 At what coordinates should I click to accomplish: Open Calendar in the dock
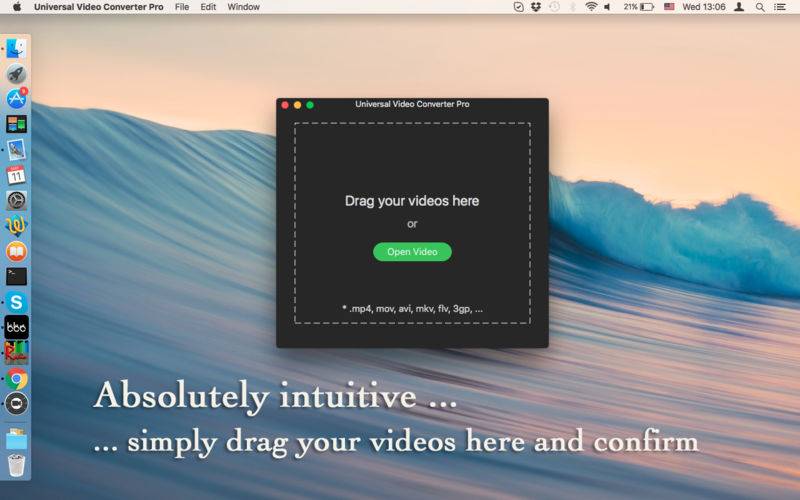click(x=16, y=175)
